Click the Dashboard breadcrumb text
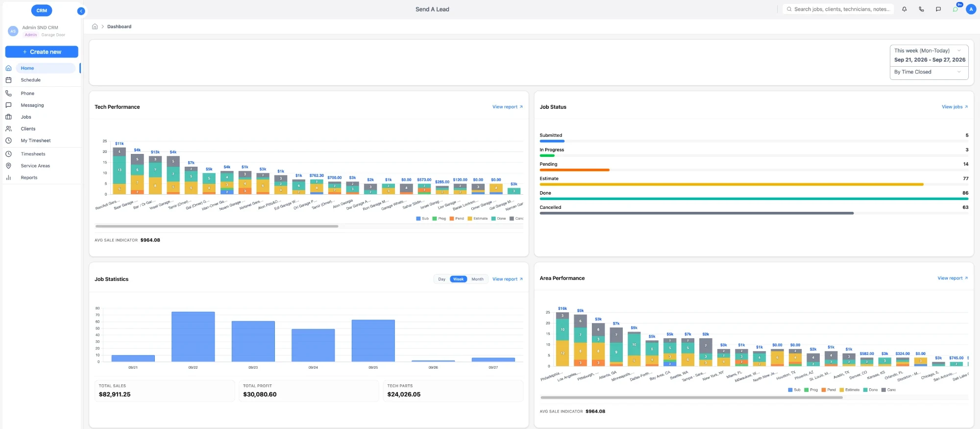 tap(119, 26)
